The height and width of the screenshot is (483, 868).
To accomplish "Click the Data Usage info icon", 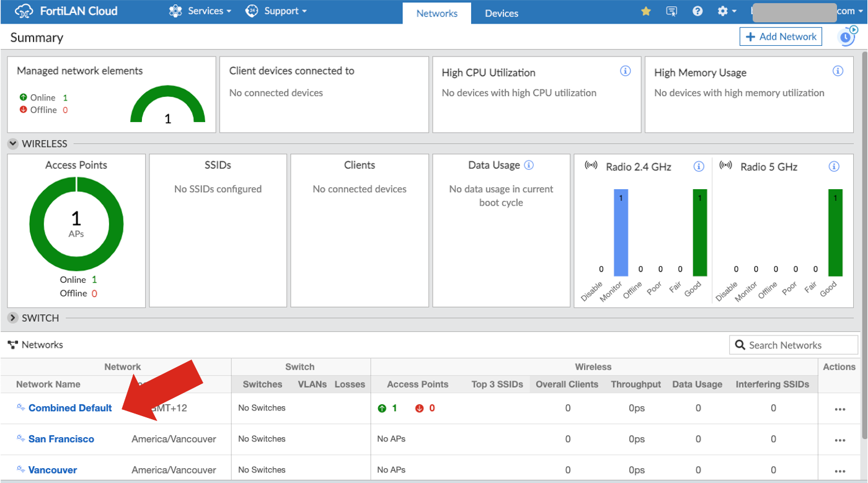I will coord(528,164).
